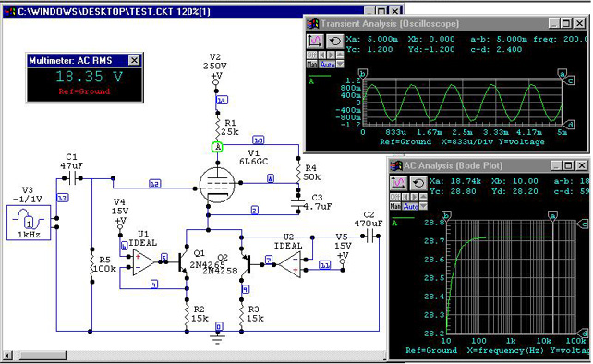The height and width of the screenshot is (364, 593).
Task: Select cursor marker c in Bode Plot
Action: [584, 224]
